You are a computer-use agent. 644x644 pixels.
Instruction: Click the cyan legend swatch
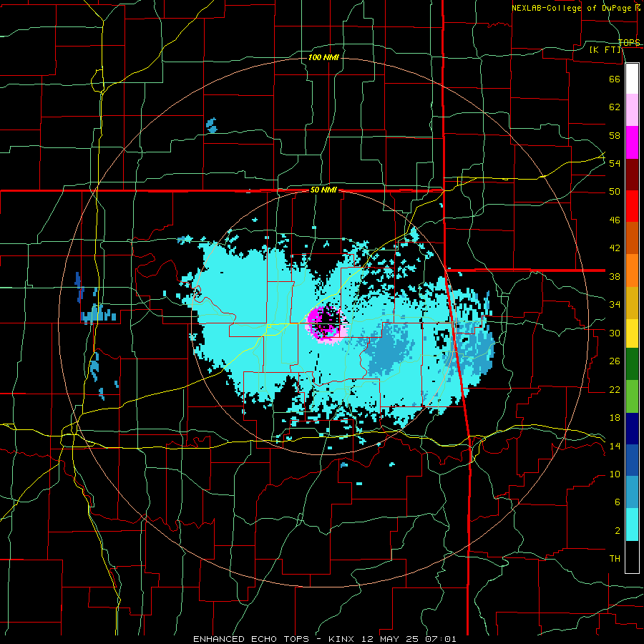click(x=632, y=525)
